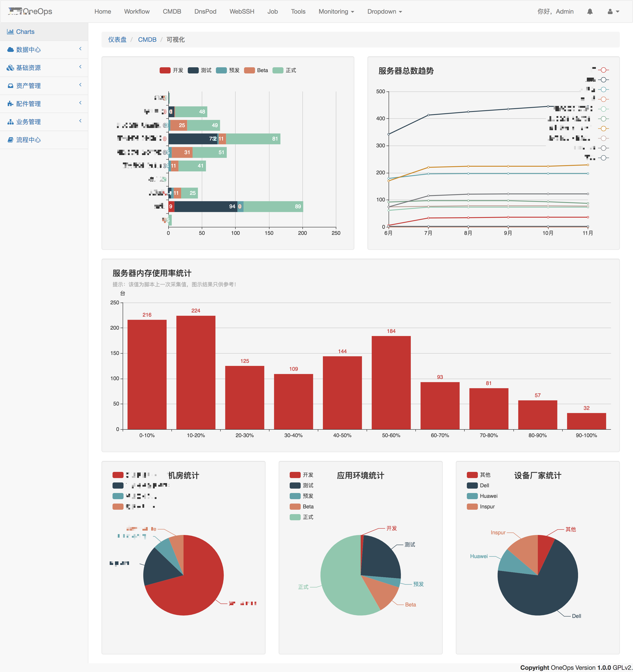This screenshot has width=633, height=672.
Task: Click the OneOps logo
Action: click(x=30, y=11)
